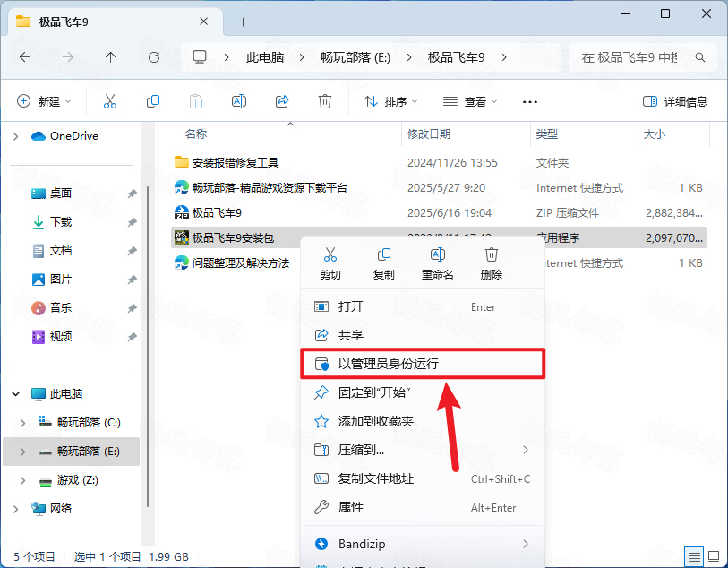Click the search magnifier icon
This screenshot has width=728, height=568.
[x=700, y=57]
